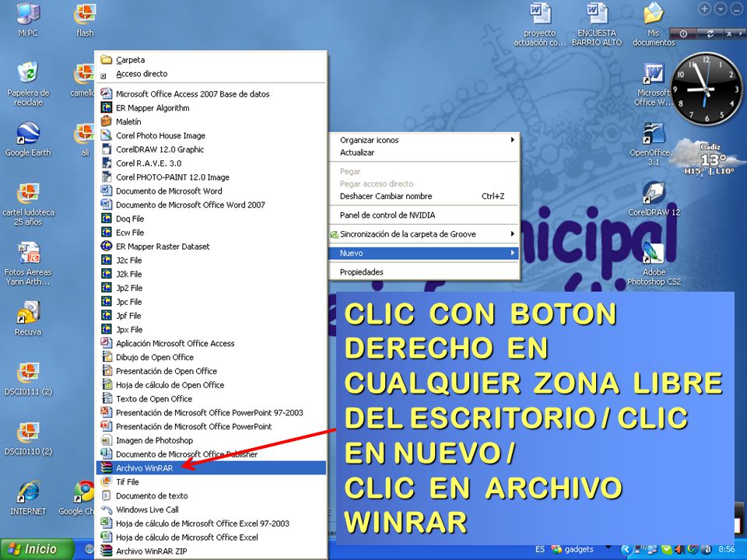This screenshot has width=747, height=560.
Task: Click the Fotos Aereas Yann Arth icon
Action: pos(28,264)
